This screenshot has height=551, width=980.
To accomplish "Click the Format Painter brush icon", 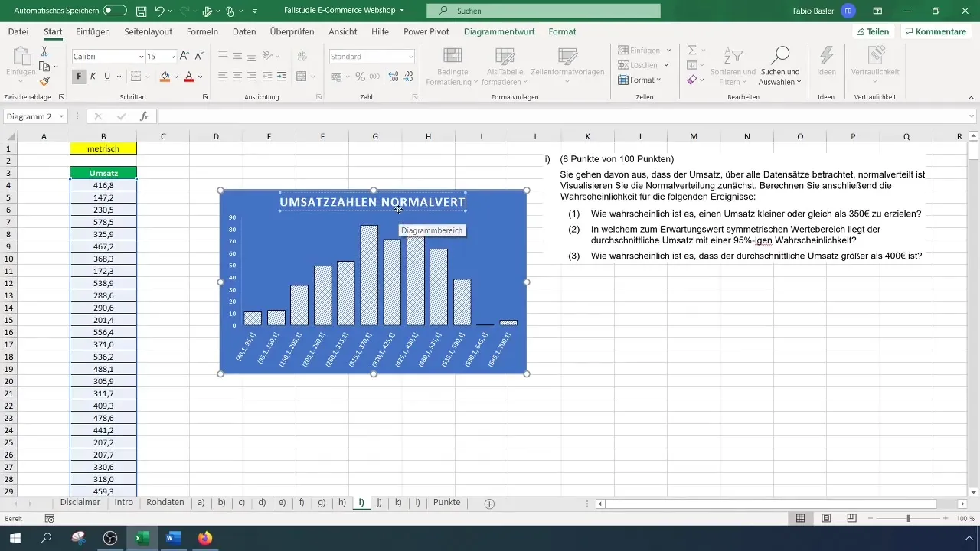I will pos(45,81).
